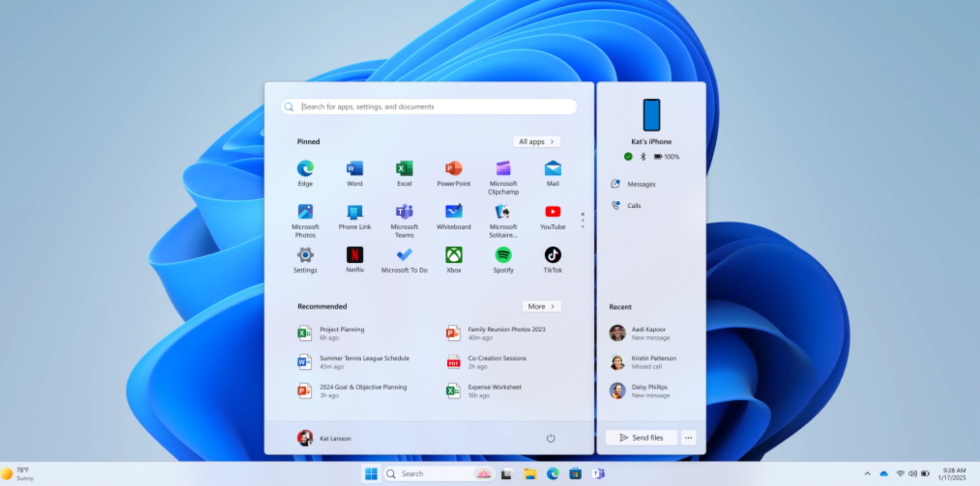Open Microsoft Clipchamp

503,178
